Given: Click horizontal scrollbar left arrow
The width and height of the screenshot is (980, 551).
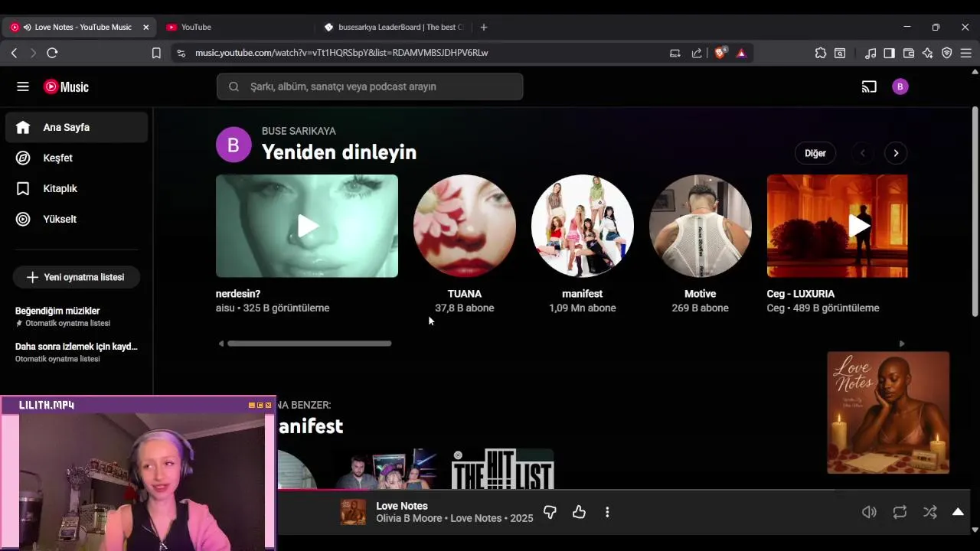Looking at the screenshot, I should coord(220,344).
